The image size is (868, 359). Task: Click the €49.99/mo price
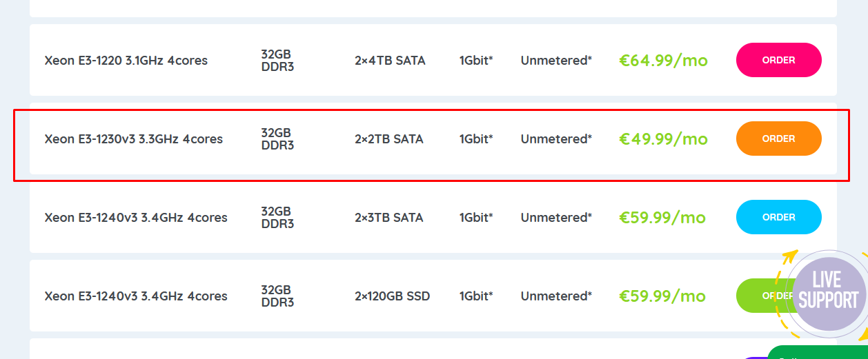point(663,139)
